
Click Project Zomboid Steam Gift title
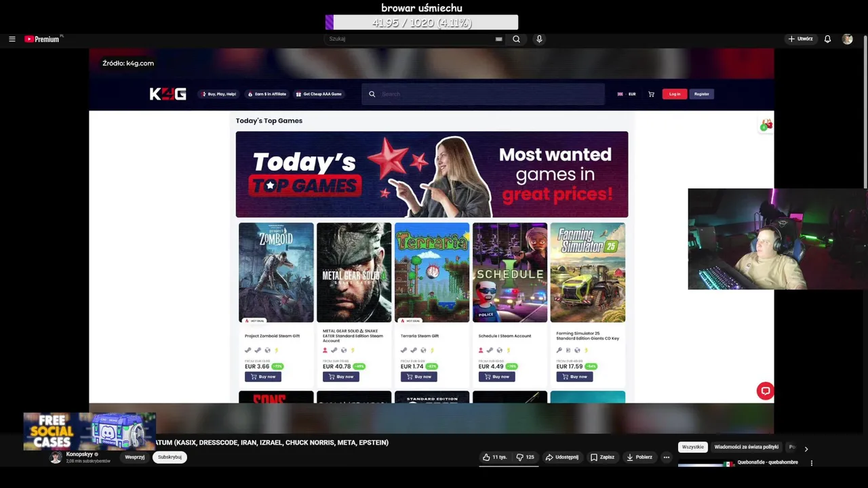[272, 335]
